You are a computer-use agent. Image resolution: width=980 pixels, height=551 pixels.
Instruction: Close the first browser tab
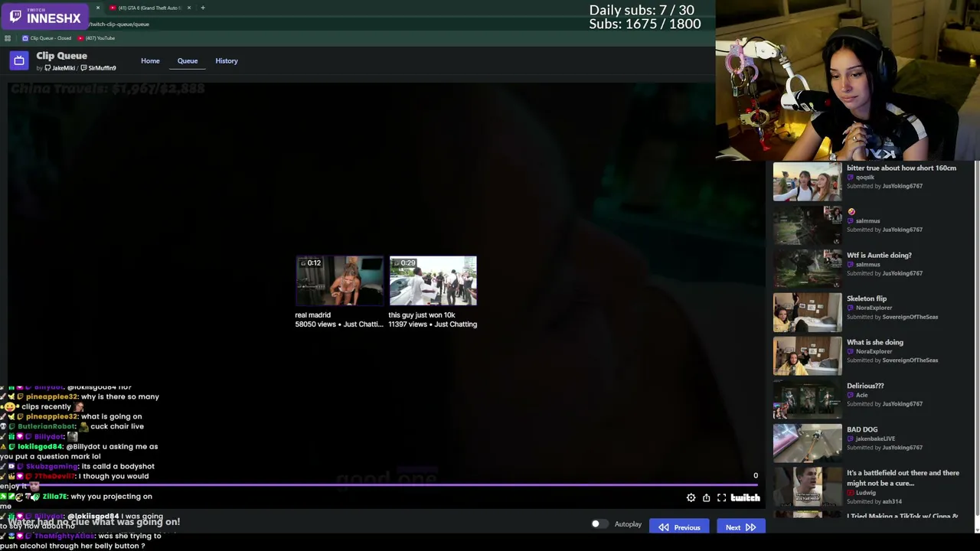pos(98,8)
